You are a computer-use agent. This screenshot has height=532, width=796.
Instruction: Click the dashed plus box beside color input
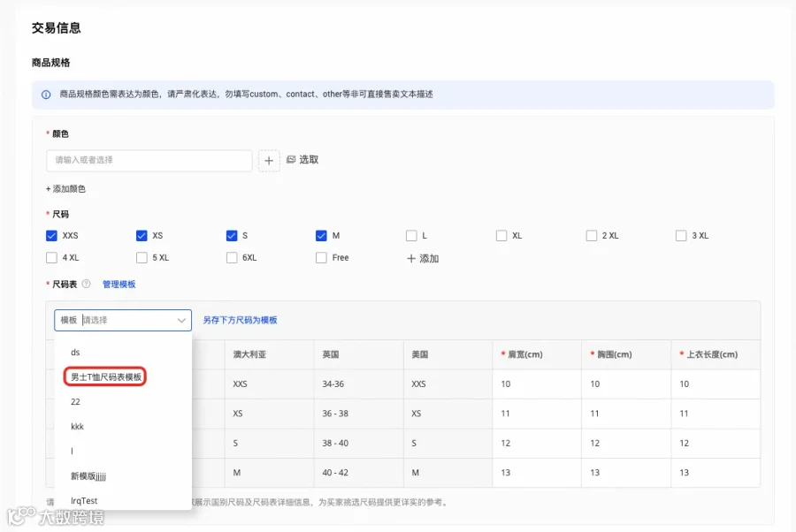coord(269,161)
